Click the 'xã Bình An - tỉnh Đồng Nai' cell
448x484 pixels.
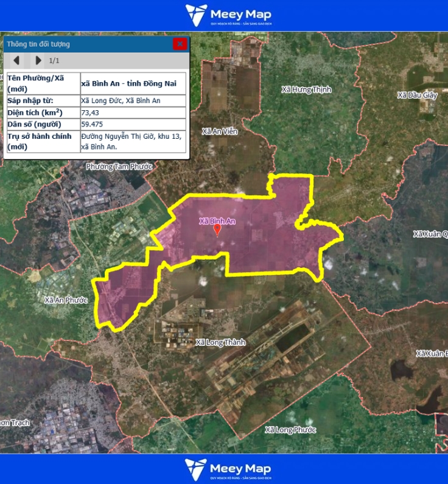tap(133, 84)
